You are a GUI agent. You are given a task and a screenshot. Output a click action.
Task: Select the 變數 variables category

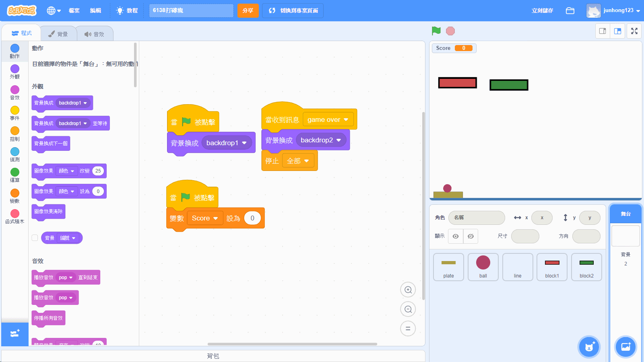pos(15,196)
